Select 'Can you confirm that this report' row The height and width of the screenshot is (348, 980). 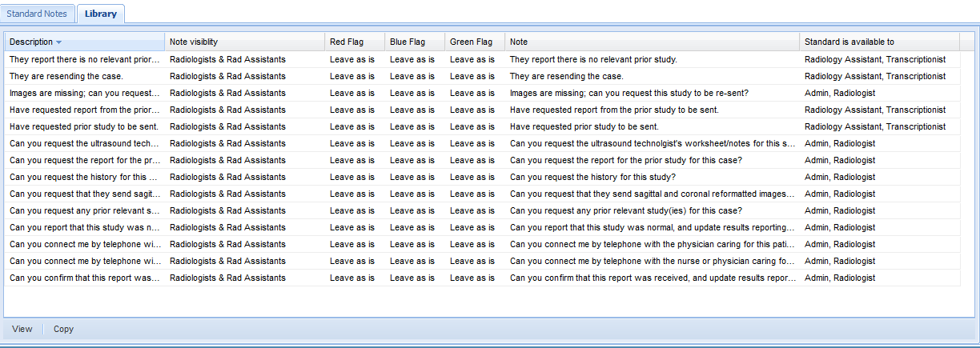pyautogui.click(x=83, y=278)
